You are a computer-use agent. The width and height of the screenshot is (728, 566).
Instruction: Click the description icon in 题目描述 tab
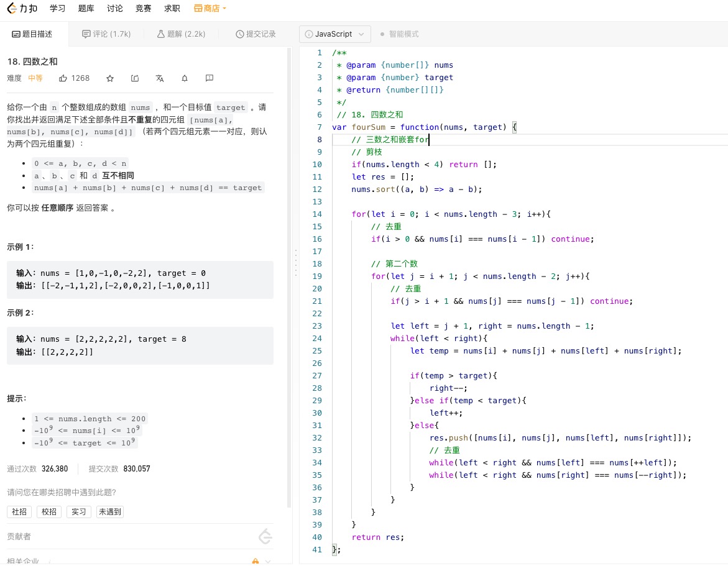(16, 34)
